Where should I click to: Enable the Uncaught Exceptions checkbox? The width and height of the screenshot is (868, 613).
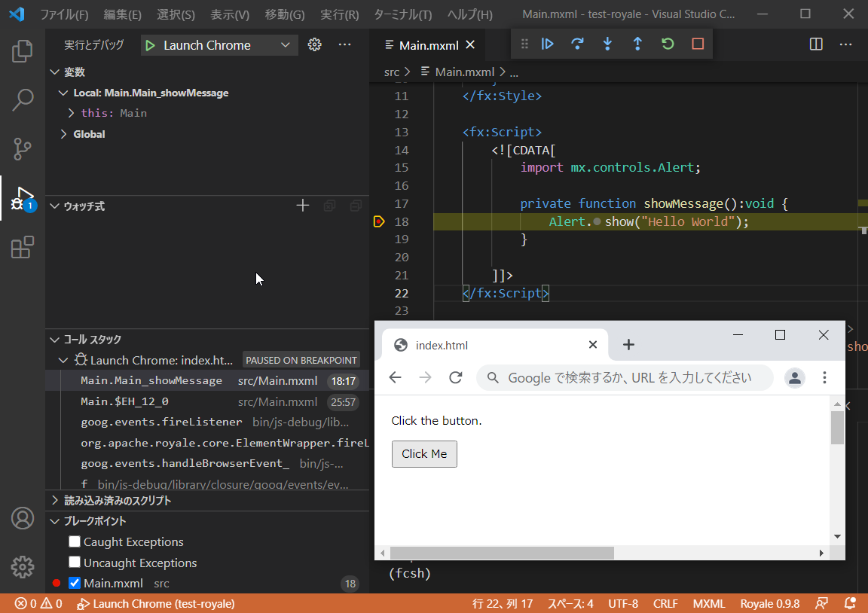tap(74, 562)
